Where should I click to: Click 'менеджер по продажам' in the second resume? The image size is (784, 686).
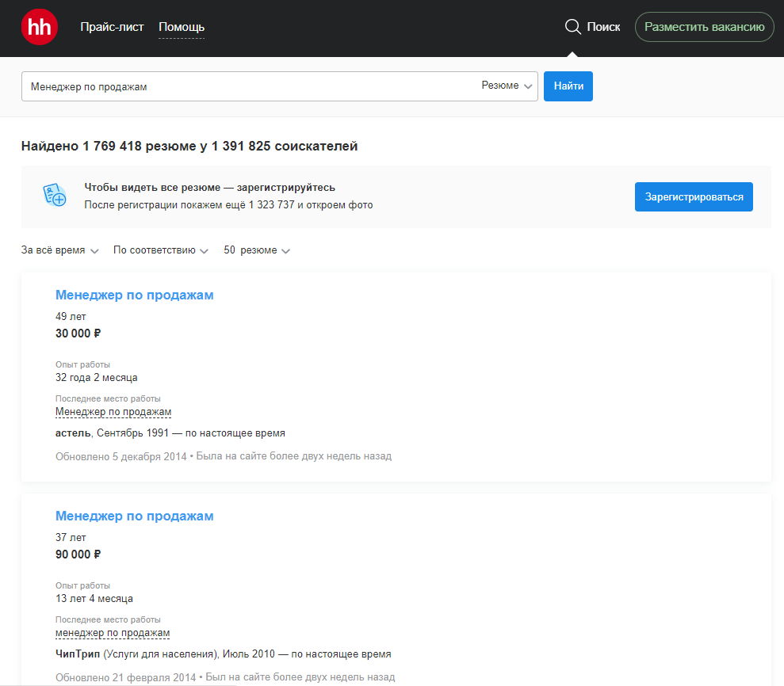coord(112,632)
